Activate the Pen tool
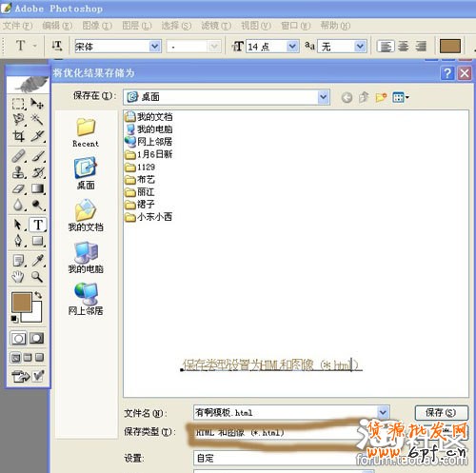 pyautogui.click(x=18, y=241)
